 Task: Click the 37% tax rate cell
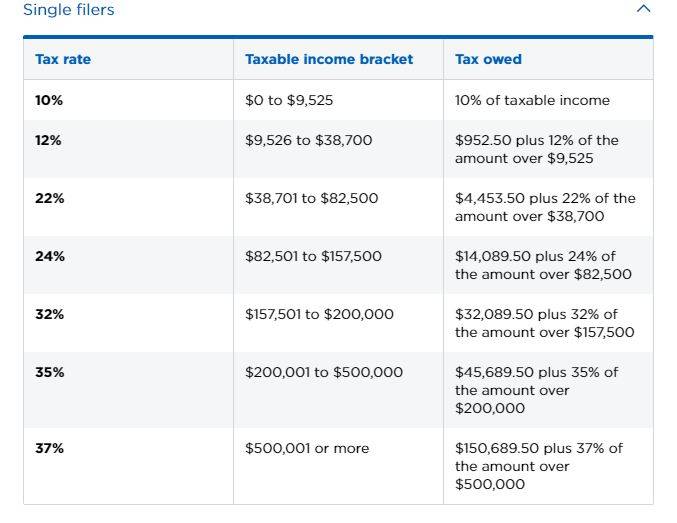[49, 448]
